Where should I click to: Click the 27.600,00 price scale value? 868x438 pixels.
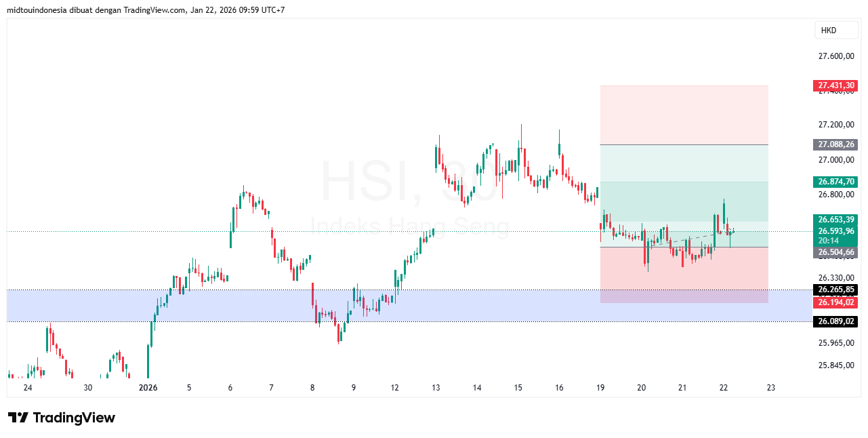[x=835, y=57]
